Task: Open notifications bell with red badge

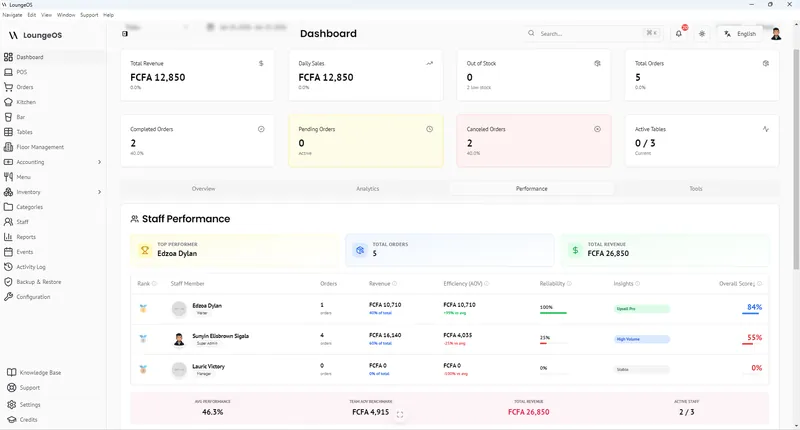Action: (679, 33)
